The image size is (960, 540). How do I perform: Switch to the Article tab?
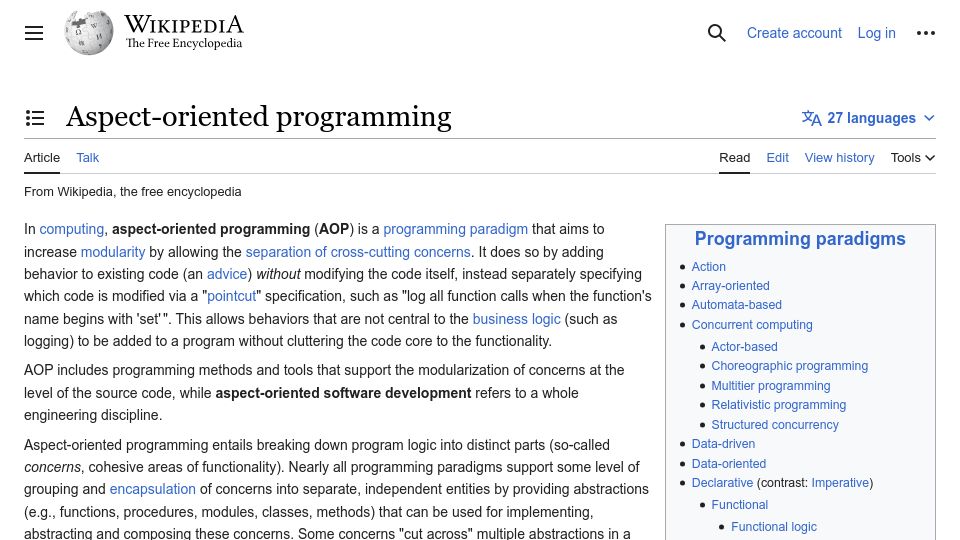coord(42,157)
